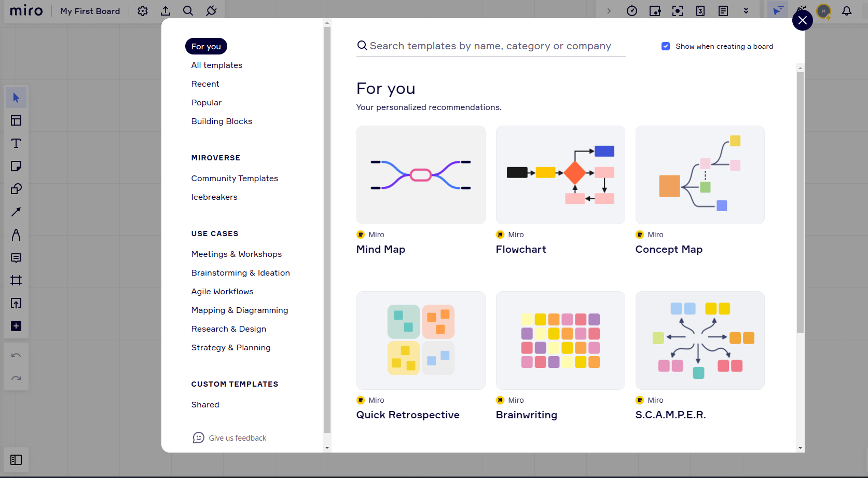Choose the Flowchart template thumbnail
Viewport: 868px width, 478px height.
(560, 175)
